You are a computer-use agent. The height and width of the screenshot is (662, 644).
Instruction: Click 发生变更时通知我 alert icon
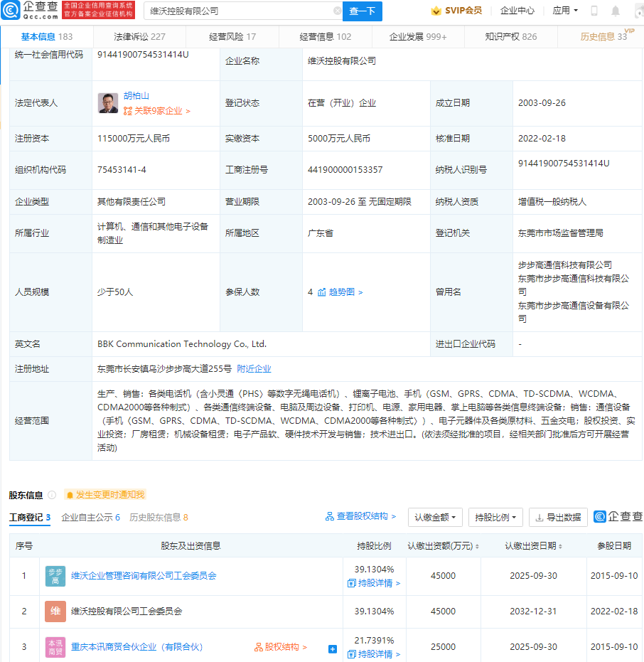pos(71,494)
